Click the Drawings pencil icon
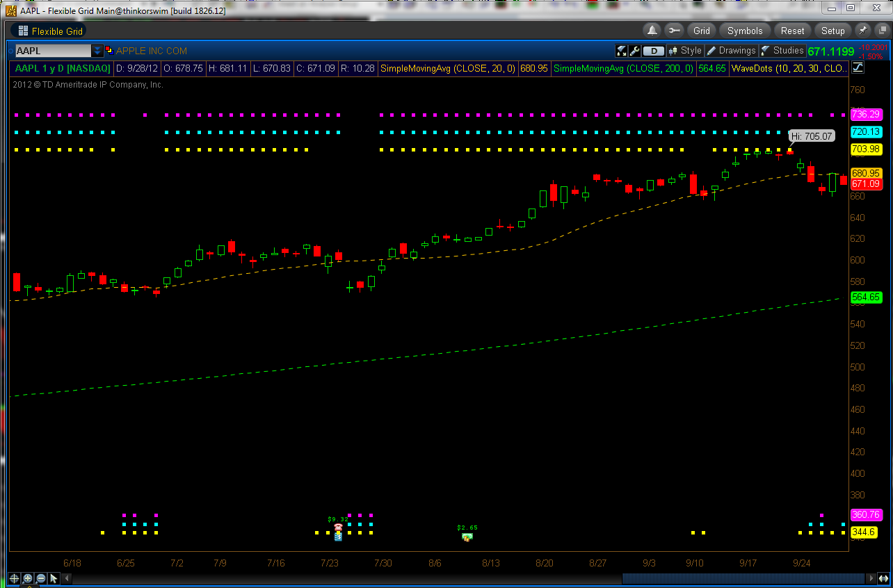 coord(711,51)
